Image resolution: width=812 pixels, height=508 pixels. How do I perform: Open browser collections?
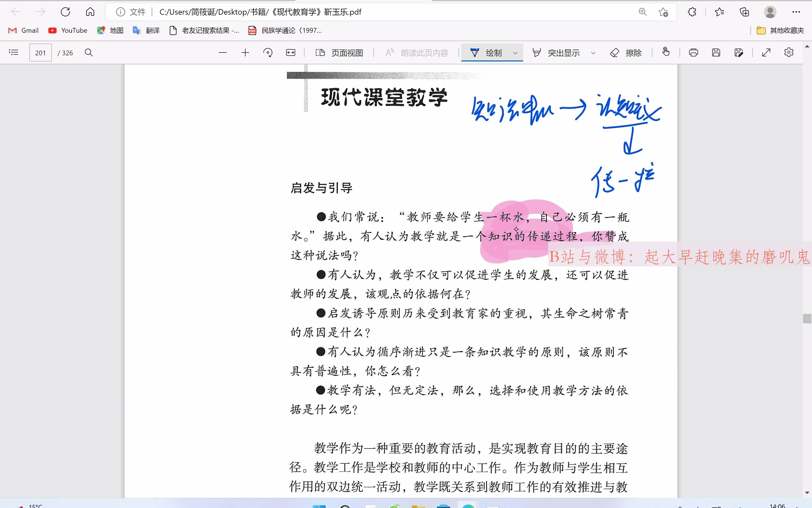pos(744,12)
